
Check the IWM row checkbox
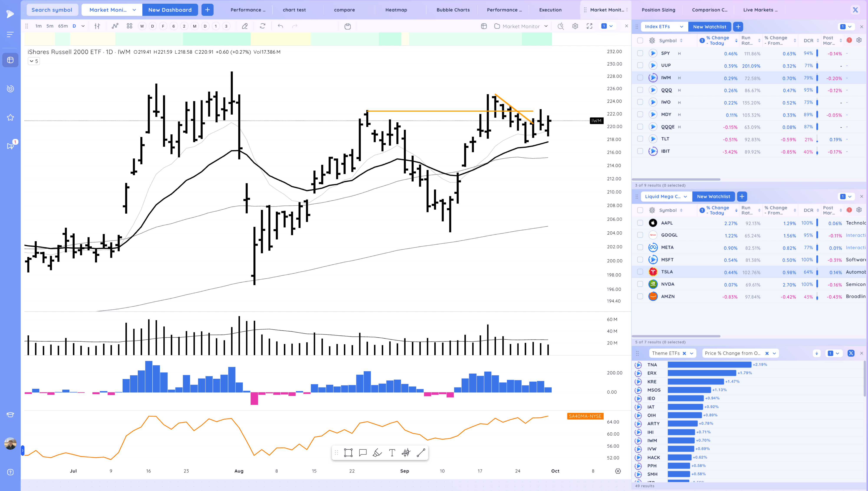point(640,77)
